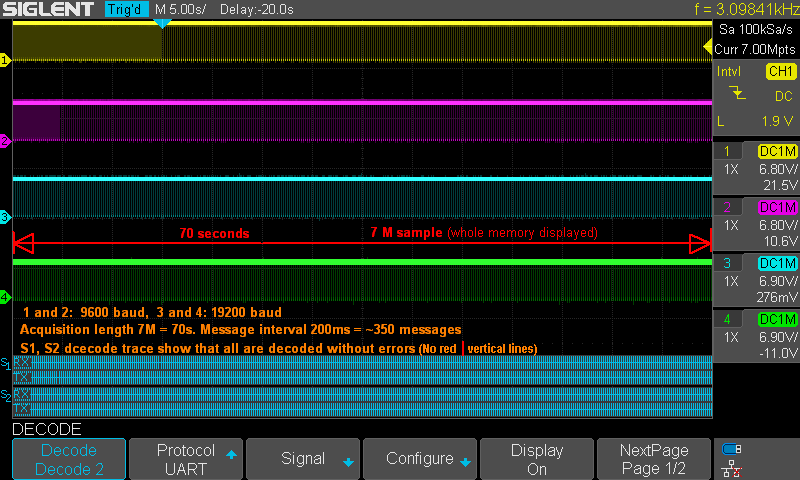Click the S1 TX decode row label
The height and width of the screenshot is (480, 800).
[22, 377]
